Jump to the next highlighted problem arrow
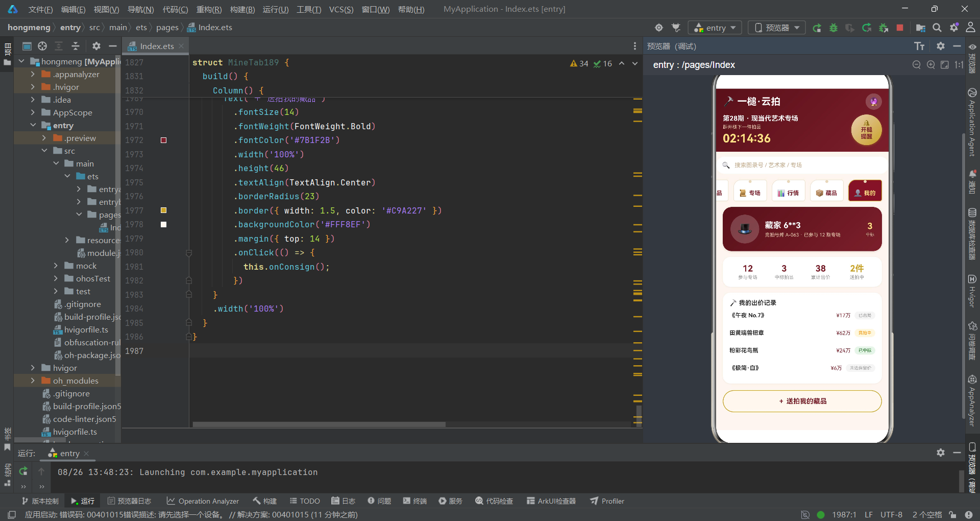This screenshot has width=980, height=521. (635, 64)
